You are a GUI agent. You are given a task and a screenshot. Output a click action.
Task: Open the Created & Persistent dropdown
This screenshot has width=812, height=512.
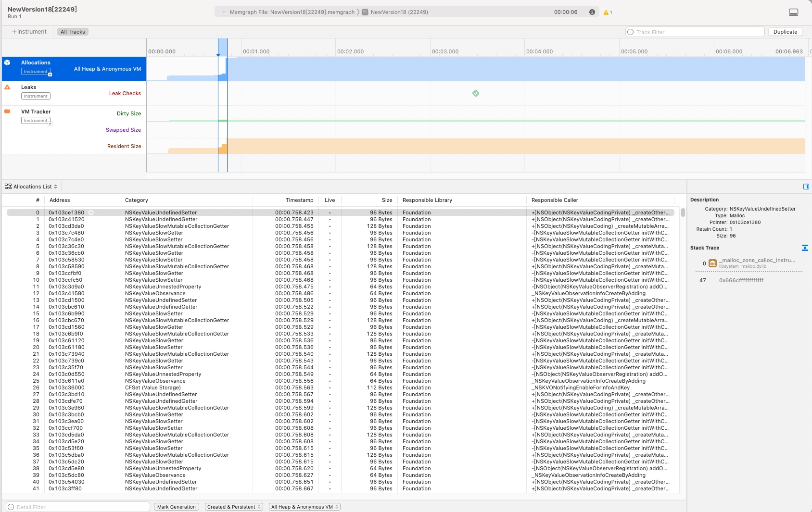coord(234,507)
